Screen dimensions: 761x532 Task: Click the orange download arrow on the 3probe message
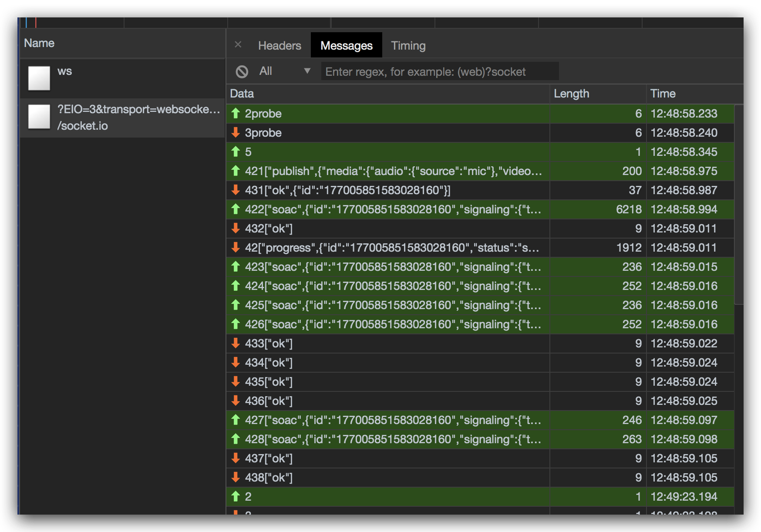point(236,133)
